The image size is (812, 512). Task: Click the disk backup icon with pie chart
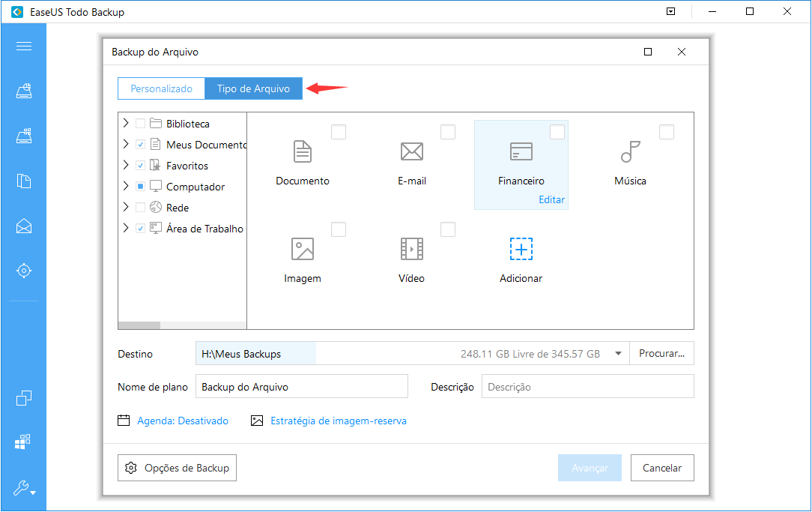[x=24, y=91]
